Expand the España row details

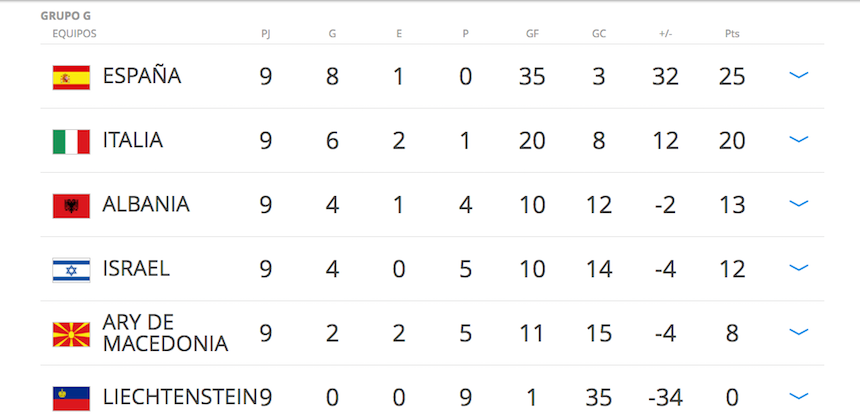point(798,76)
